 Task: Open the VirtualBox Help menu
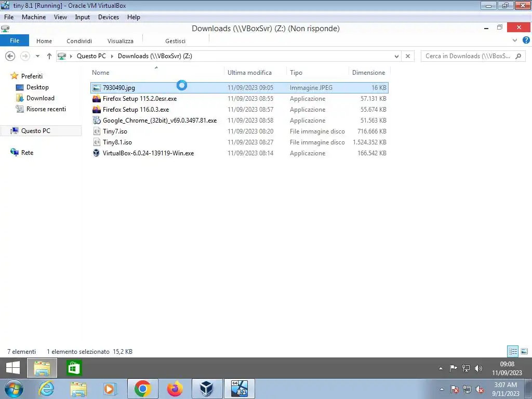pos(134,17)
